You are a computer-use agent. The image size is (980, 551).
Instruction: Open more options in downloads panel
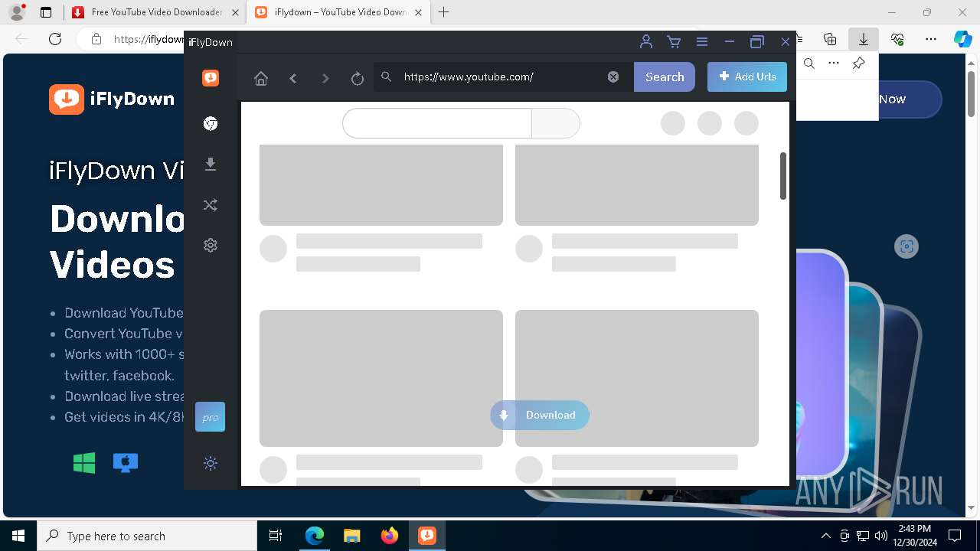(x=834, y=64)
